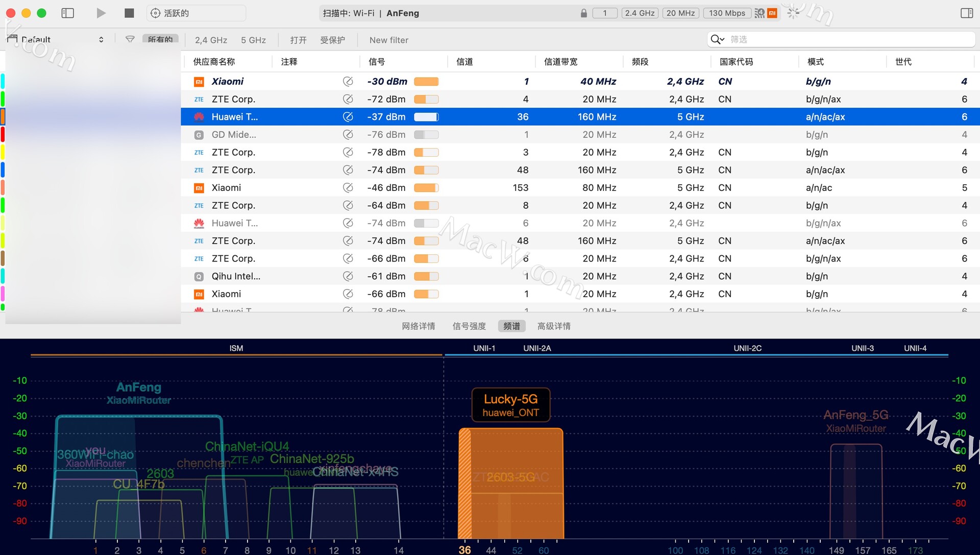This screenshot has width=980, height=555.
Task: Click annotation icon in selected Huawei row
Action: point(348,117)
